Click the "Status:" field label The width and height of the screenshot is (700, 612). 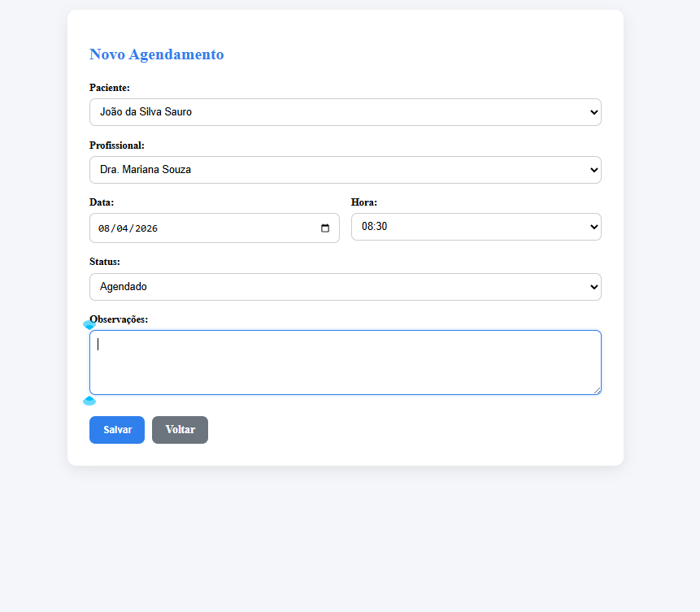(105, 263)
